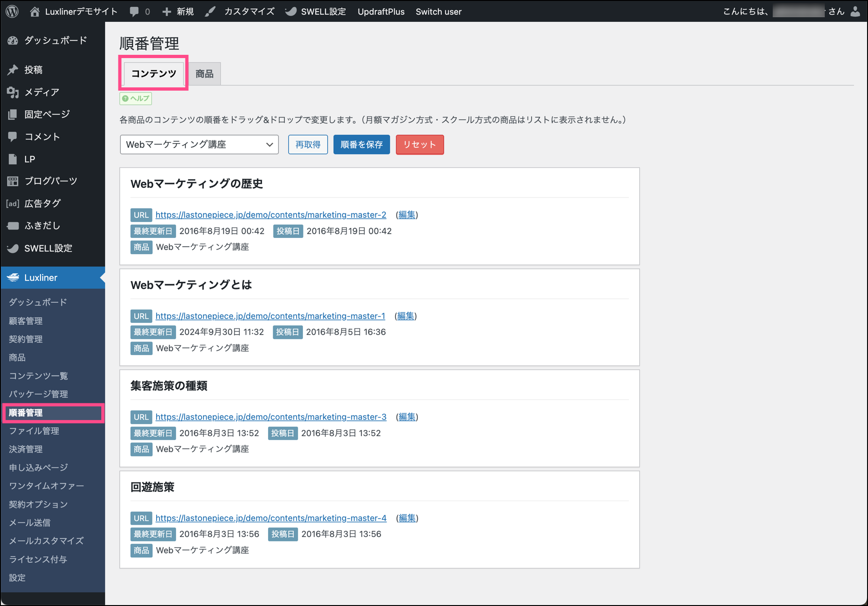Select the 集客施策の種類 content card
868x606 pixels.
pyautogui.click(x=379, y=386)
